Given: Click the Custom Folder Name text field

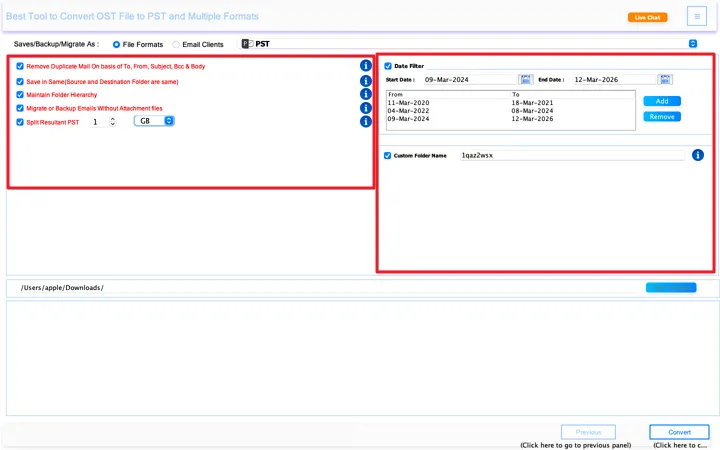Looking at the screenshot, I should pyautogui.click(x=570, y=156).
